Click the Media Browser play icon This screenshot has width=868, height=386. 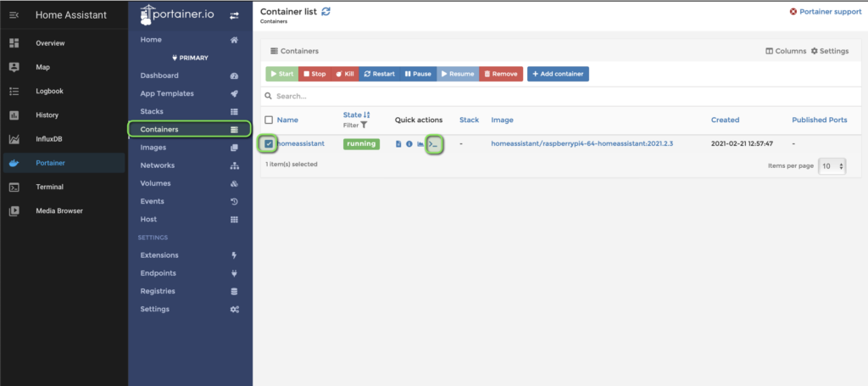[14, 211]
